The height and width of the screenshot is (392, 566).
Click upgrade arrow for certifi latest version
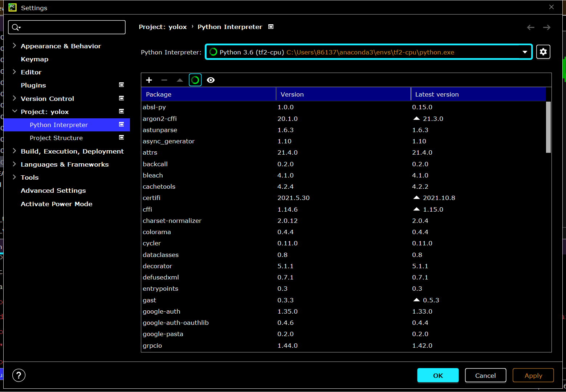click(x=416, y=198)
